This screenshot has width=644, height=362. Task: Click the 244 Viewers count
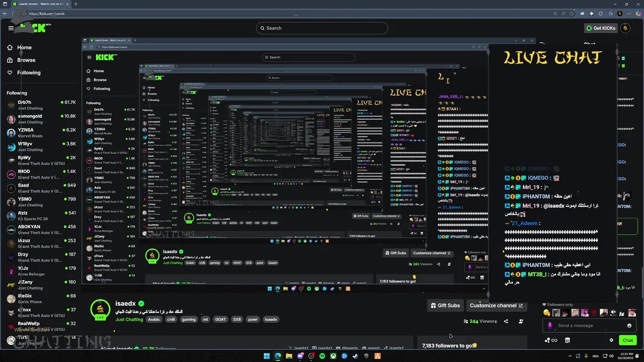coord(480,321)
